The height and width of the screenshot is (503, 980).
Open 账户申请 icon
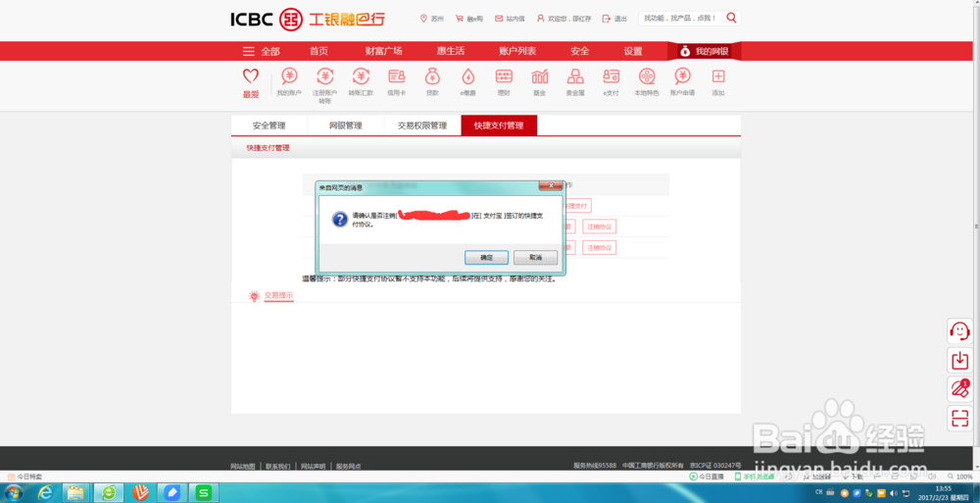682,76
